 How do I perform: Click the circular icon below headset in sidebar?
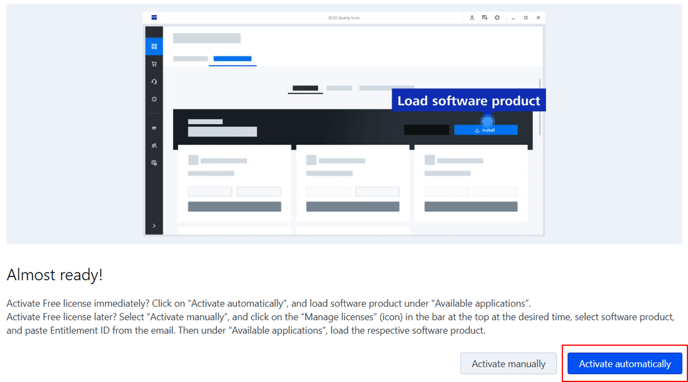[154, 99]
